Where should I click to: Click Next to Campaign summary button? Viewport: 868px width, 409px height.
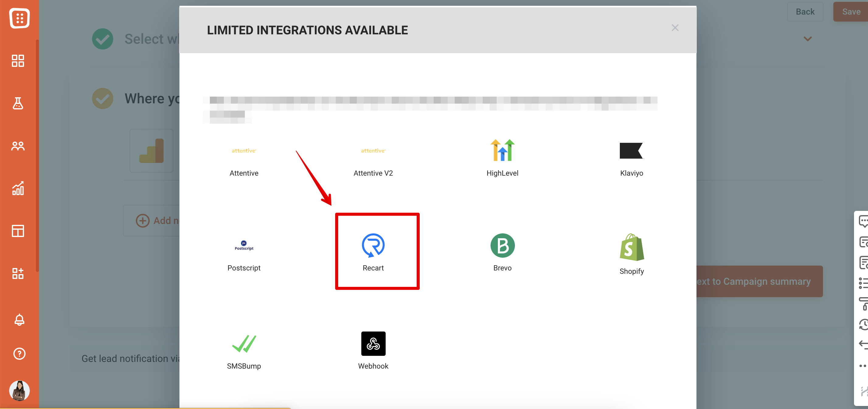coord(759,281)
